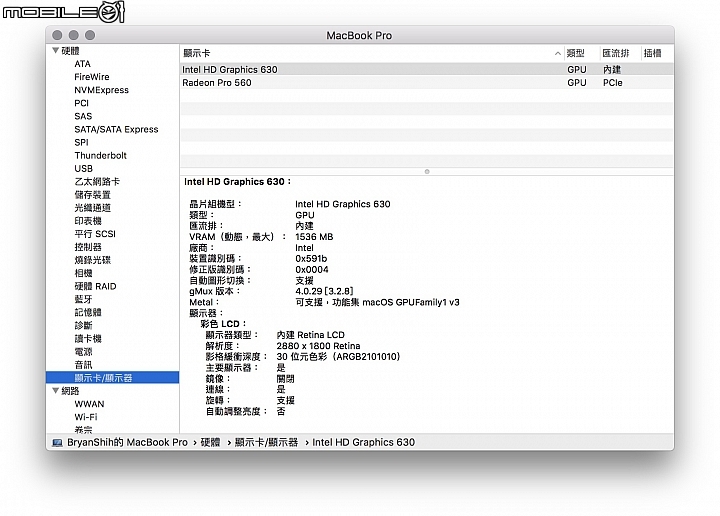Select Radeon Pro 560 row
The width and height of the screenshot is (720, 516).
coord(427,83)
